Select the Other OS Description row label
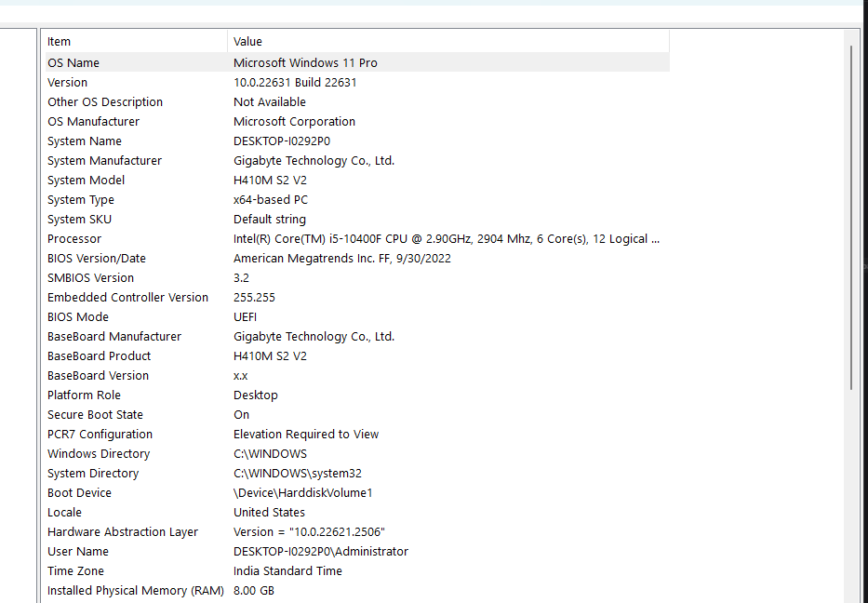The image size is (868, 603). pos(104,101)
